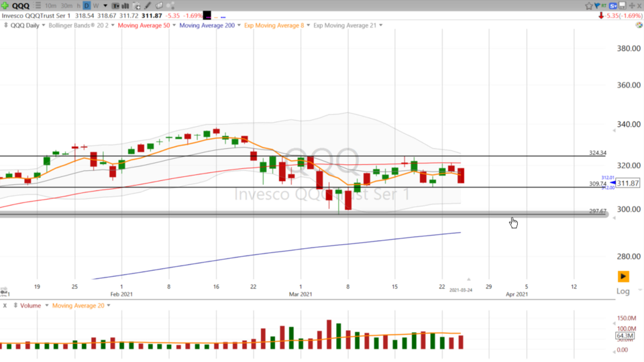644x362 pixels.
Task: Click the add indicator icon
Action: [137, 6]
